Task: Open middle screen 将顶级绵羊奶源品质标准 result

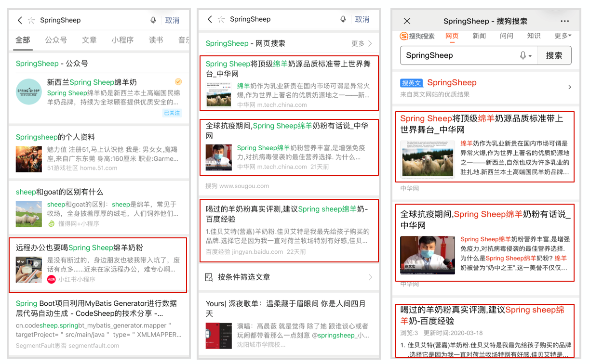Action: point(289,83)
